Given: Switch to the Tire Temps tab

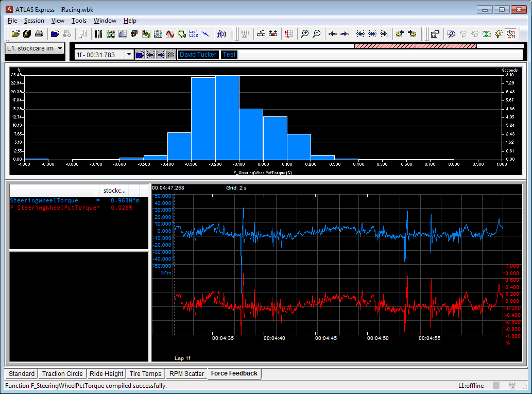Looking at the screenshot, I should coord(146,373).
